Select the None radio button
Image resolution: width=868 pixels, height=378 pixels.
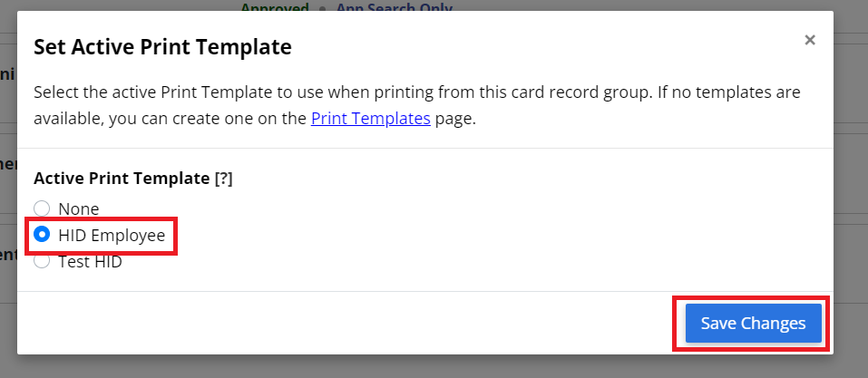(x=42, y=208)
